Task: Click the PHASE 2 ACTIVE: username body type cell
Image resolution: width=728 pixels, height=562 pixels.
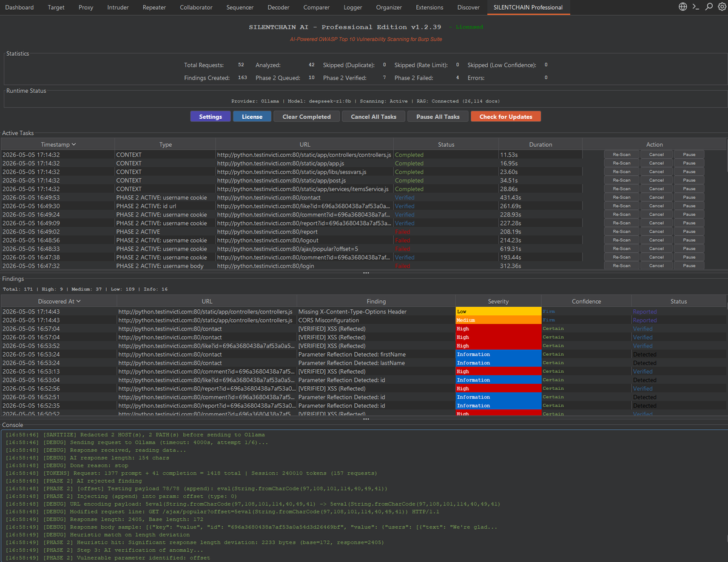Action: click(x=165, y=266)
